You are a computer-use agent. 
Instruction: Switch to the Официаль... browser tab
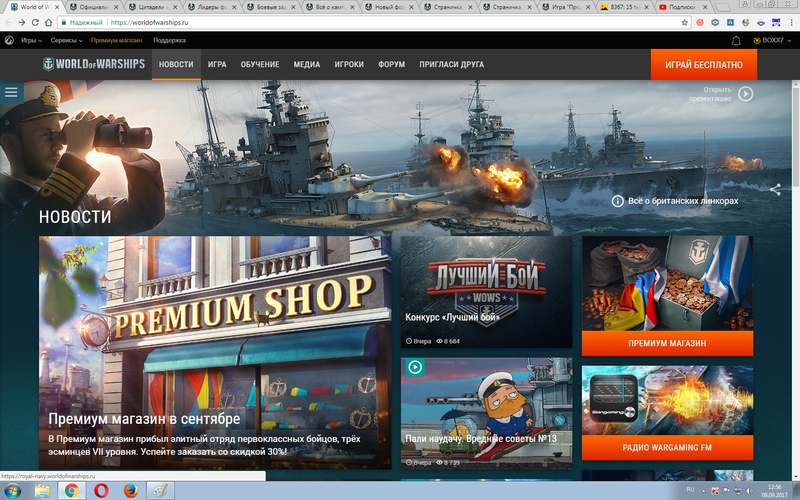click(x=93, y=7)
